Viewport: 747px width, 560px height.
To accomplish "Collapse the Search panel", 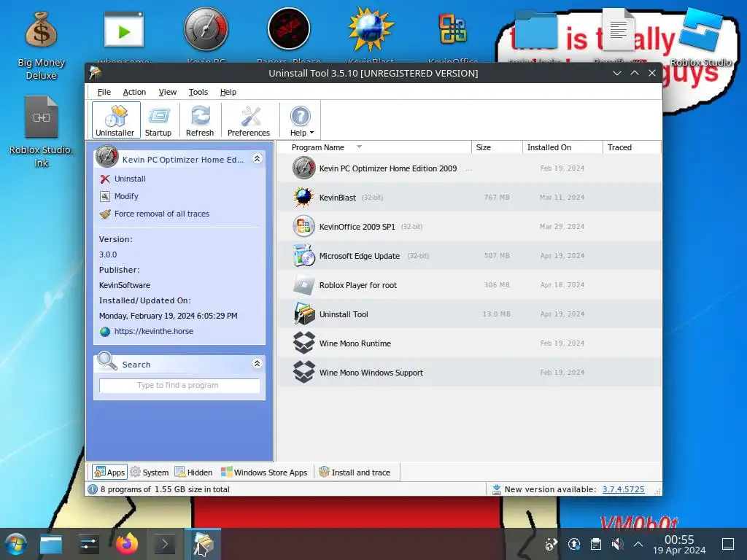I will coord(258,363).
